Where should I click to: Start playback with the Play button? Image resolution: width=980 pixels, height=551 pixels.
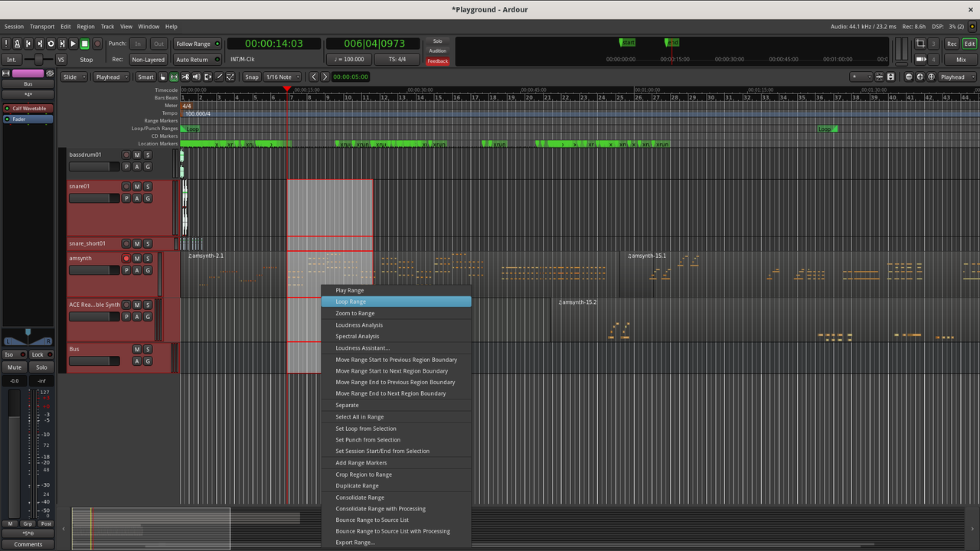pyautogui.click(x=73, y=44)
